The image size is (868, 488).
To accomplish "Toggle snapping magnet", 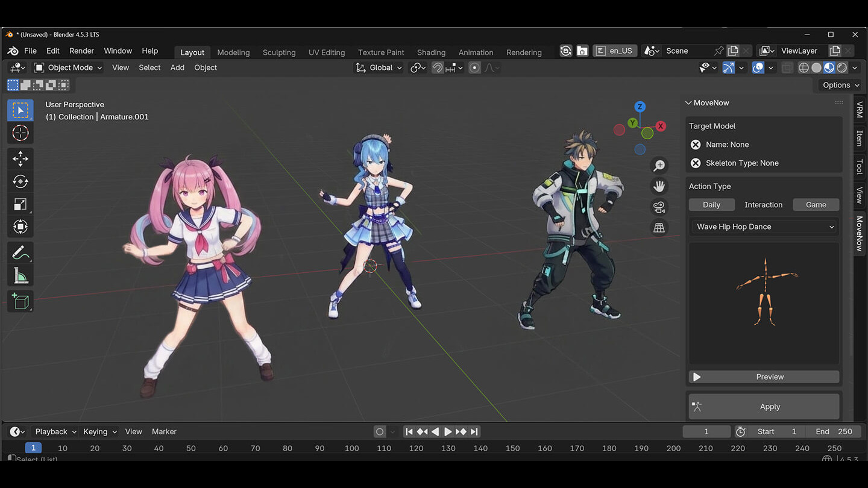I will pos(438,67).
